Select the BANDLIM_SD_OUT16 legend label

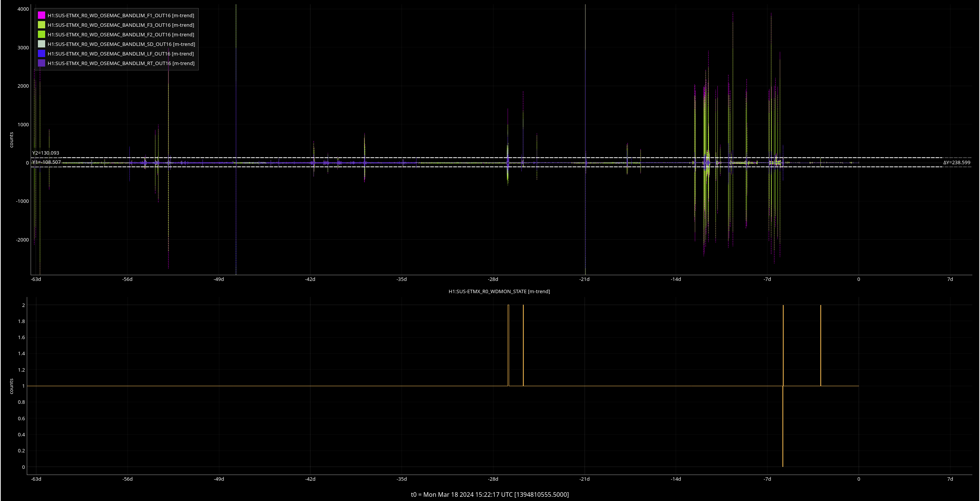tap(121, 44)
